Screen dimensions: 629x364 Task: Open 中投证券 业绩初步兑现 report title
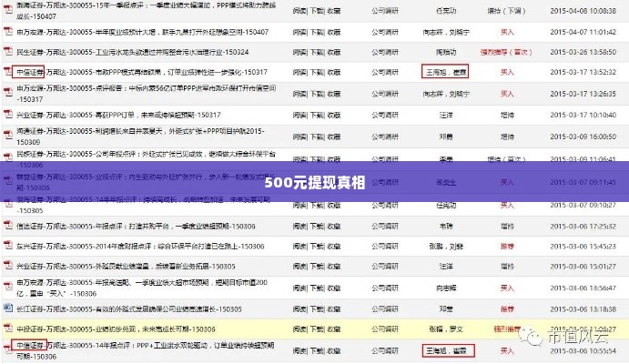coord(116,329)
